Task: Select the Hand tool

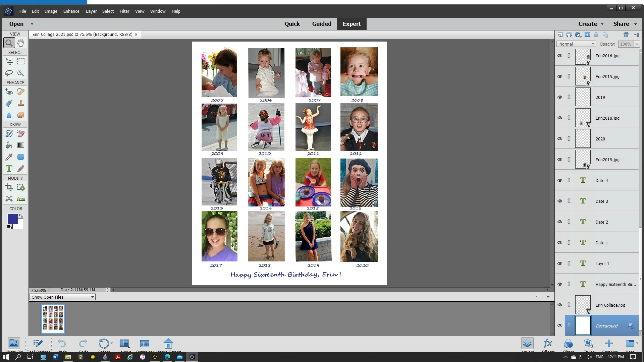Action: tap(21, 43)
